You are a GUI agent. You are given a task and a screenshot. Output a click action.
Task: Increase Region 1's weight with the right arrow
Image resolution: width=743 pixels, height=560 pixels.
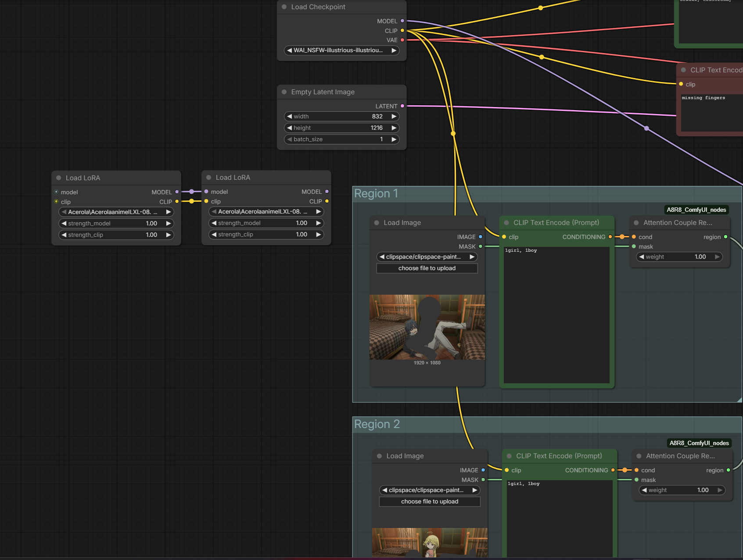click(x=717, y=257)
